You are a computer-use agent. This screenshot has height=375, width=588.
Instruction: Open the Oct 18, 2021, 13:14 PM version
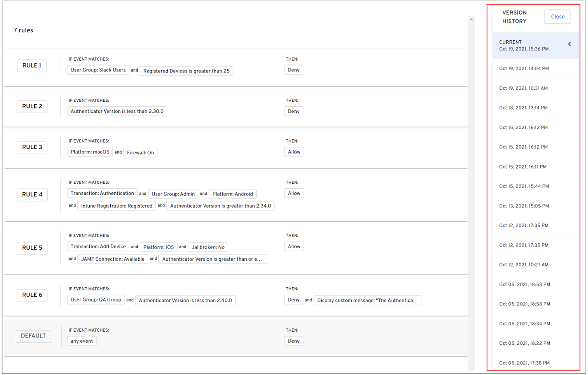point(523,108)
